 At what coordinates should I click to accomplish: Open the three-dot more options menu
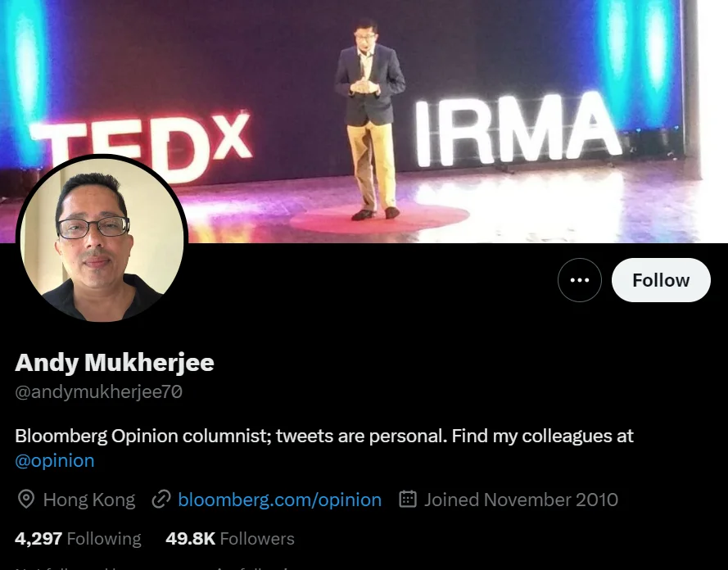pyautogui.click(x=580, y=280)
